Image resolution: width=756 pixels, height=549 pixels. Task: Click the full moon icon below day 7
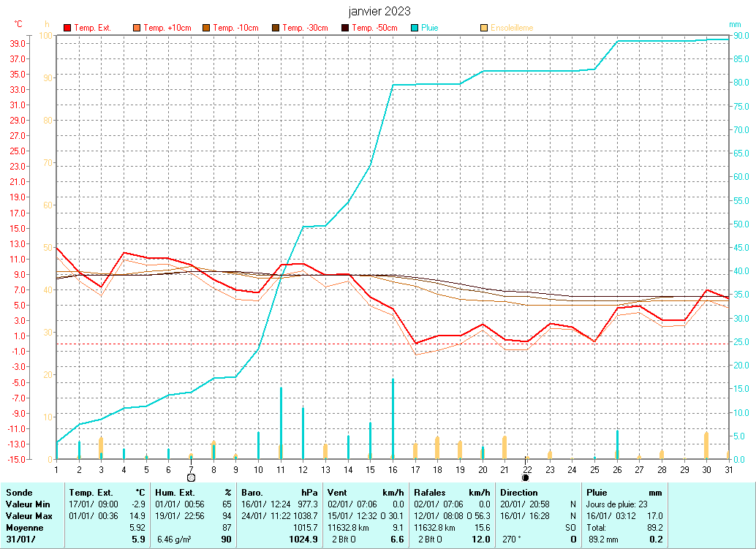tap(191, 477)
